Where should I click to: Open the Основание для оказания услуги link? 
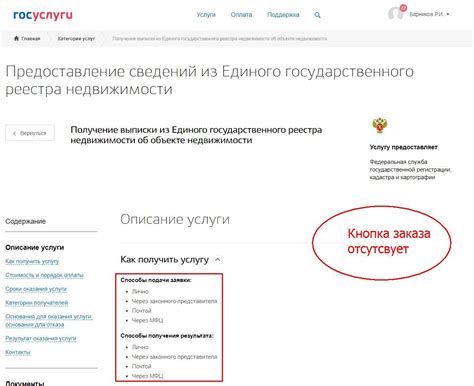(49, 320)
